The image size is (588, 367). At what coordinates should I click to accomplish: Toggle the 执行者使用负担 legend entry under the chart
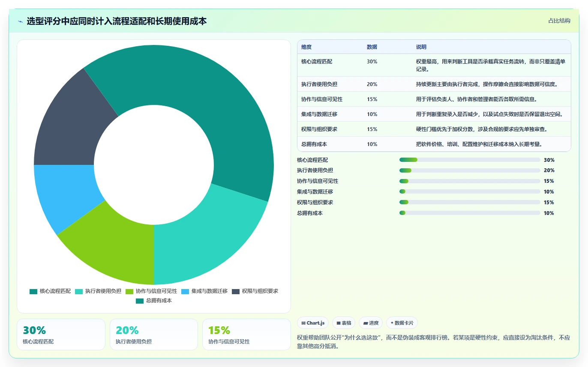pyautogui.click(x=98, y=291)
